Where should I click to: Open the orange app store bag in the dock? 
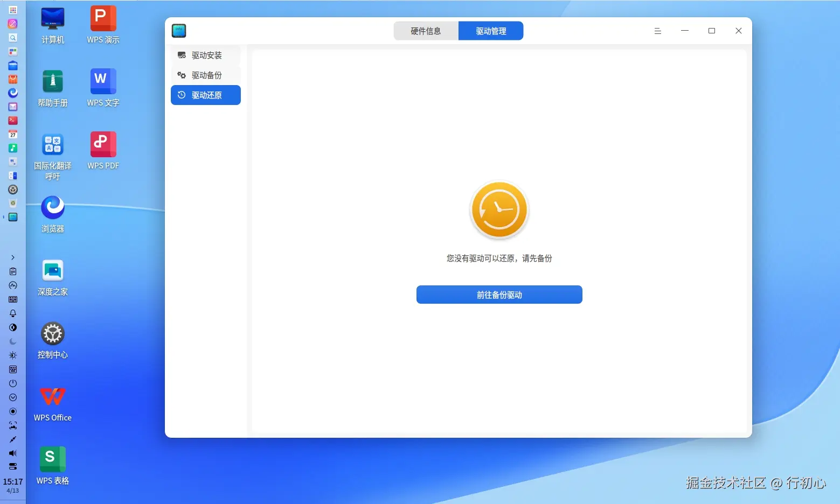(x=13, y=79)
